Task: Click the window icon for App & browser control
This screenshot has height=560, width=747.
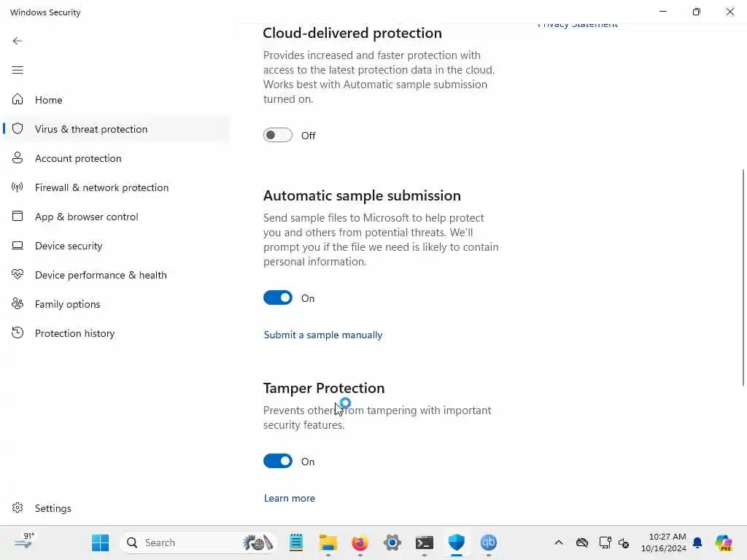Action: point(18,216)
